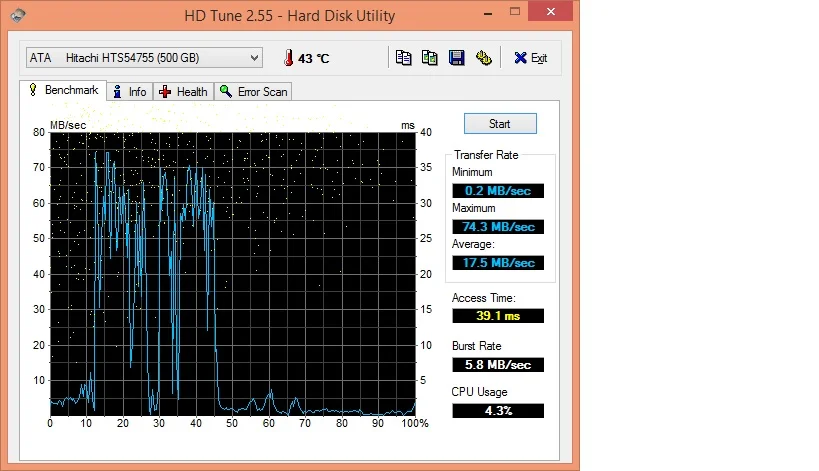Click the Exit button
Screen dimensions: 819x471
pyautogui.click(x=531, y=58)
